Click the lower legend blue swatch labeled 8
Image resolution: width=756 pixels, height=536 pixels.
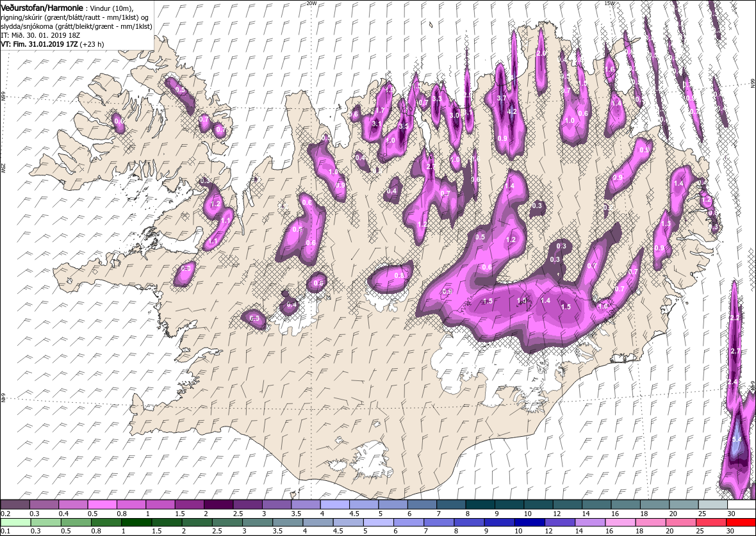point(468,523)
